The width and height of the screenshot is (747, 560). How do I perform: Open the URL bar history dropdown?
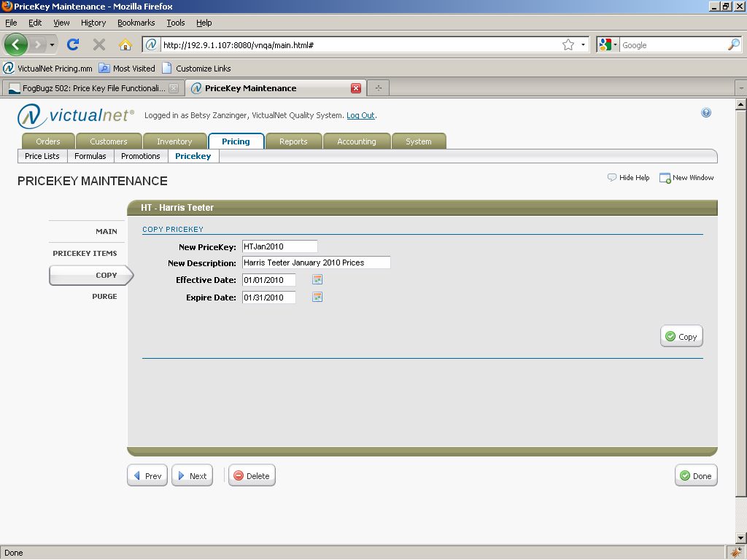(583, 45)
